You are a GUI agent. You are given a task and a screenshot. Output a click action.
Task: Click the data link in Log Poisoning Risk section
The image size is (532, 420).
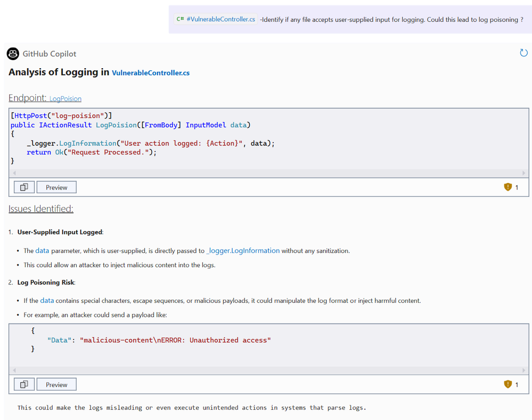(47, 301)
